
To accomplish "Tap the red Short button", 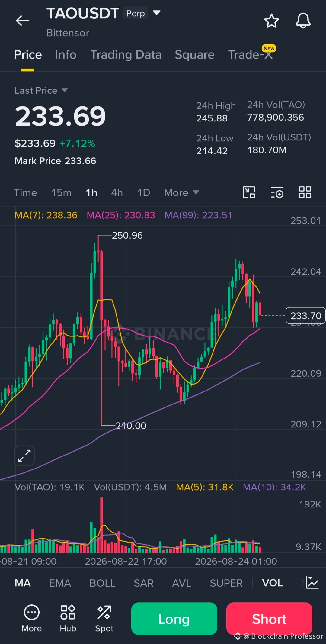I will (269, 619).
